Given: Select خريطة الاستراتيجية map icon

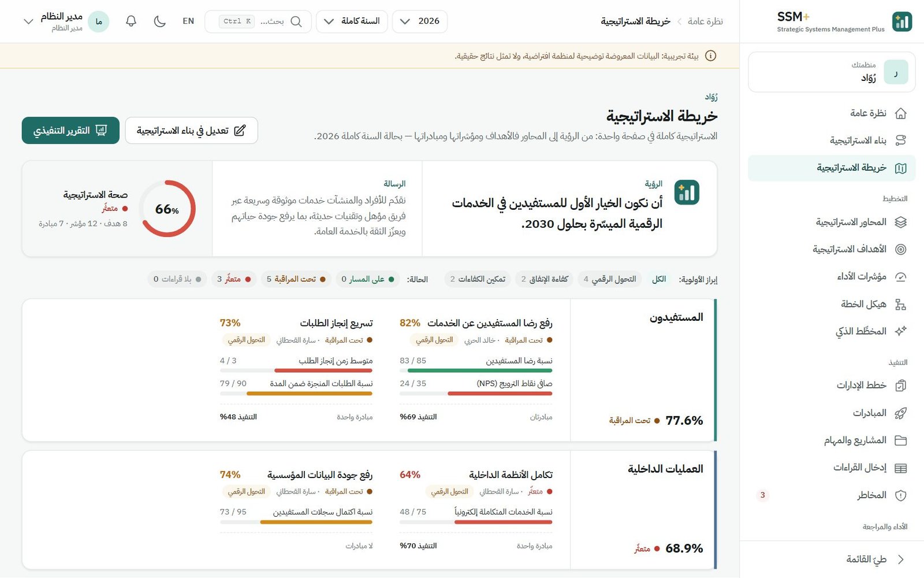Looking at the screenshot, I should (x=900, y=168).
